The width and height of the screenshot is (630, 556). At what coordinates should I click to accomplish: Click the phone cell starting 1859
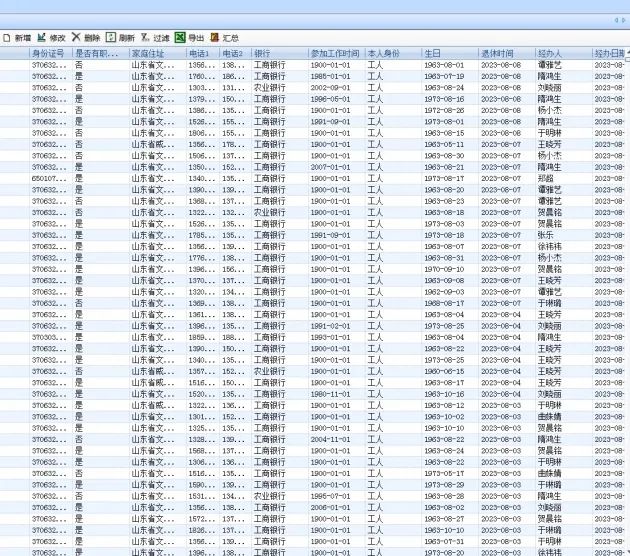(x=202, y=337)
